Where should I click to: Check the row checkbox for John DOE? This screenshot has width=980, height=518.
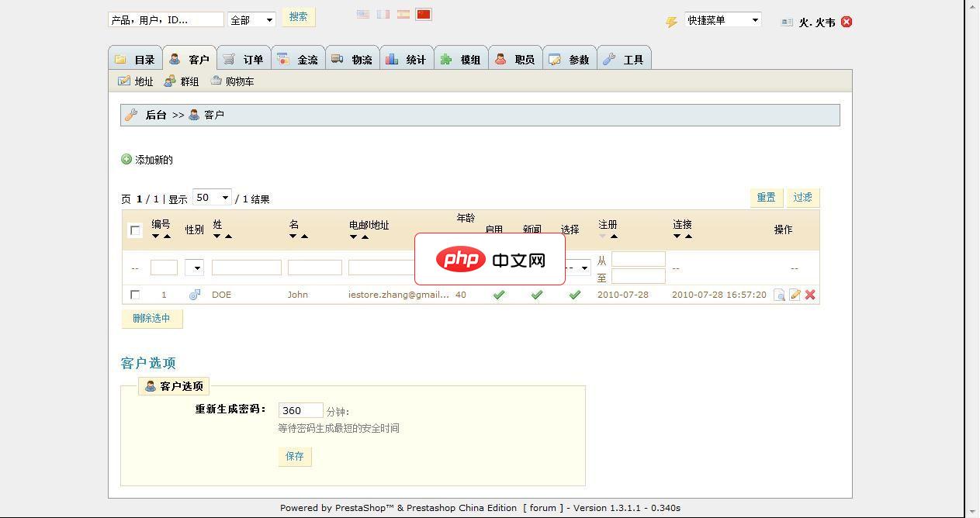click(x=134, y=295)
